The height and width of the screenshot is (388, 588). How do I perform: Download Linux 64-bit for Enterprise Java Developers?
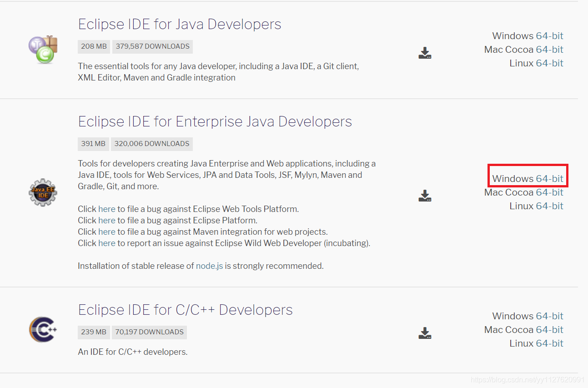(x=549, y=206)
